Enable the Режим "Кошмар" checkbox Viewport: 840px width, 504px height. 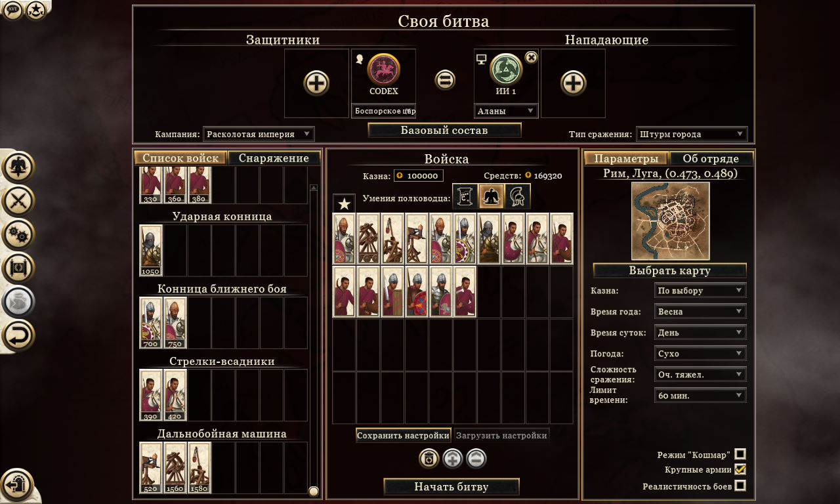tap(740, 454)
